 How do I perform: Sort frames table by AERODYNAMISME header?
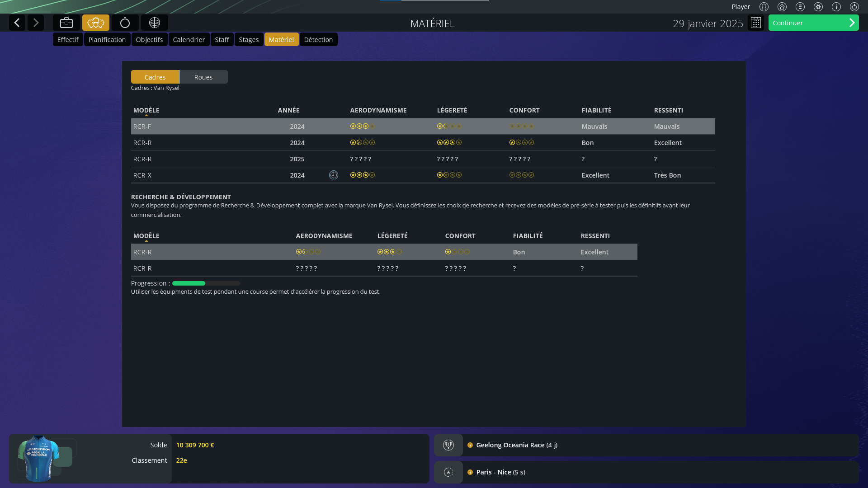(x=378, y=110)
